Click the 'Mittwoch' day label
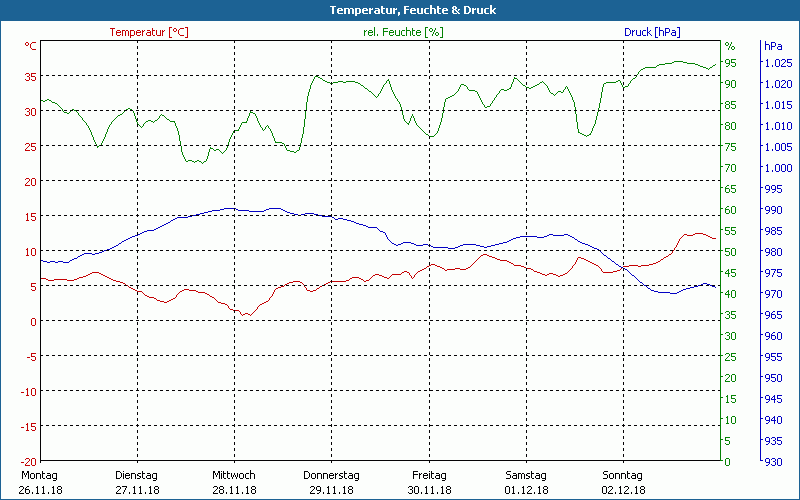The height and width of the screenshot is (500, 800). coord(234,475)
